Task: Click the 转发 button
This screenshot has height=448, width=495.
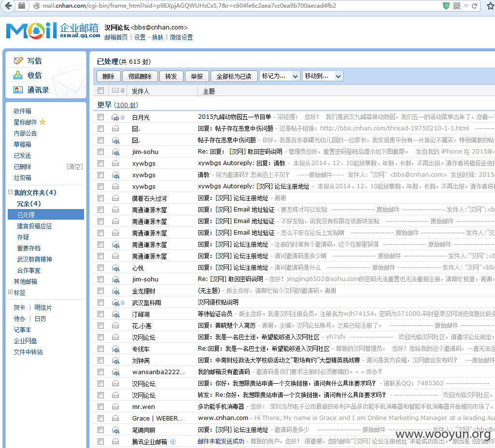Action: [x=171, y=76]
